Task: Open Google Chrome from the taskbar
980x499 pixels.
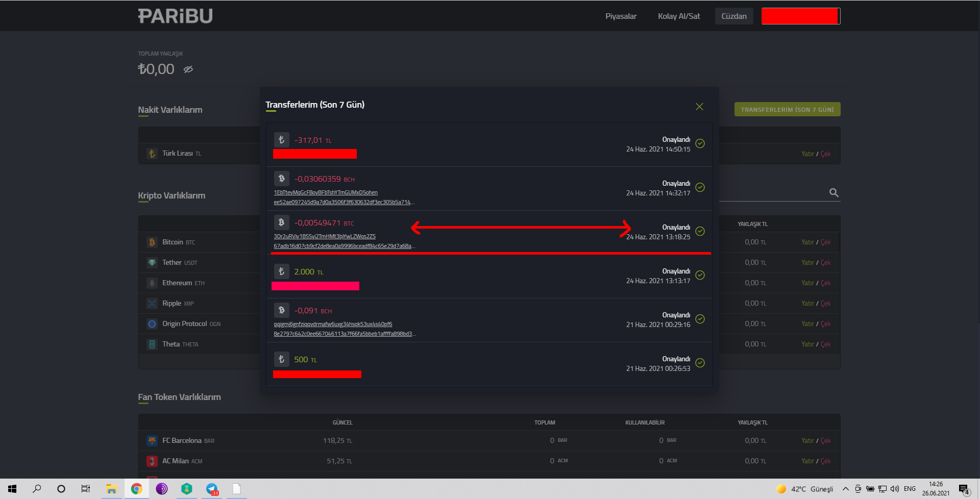Action: (x=136, y=489)
